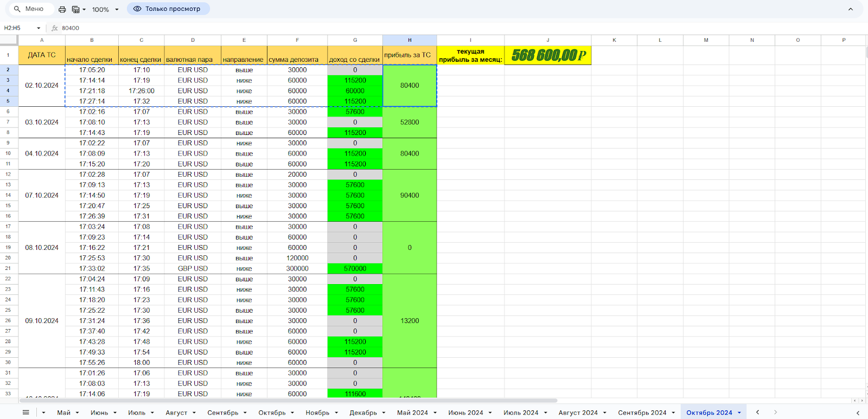Image resolution: width=868 pixels, height=419 pixels.
Task: Select the profit cell showing 13200
Action: [x=410, y=321]
